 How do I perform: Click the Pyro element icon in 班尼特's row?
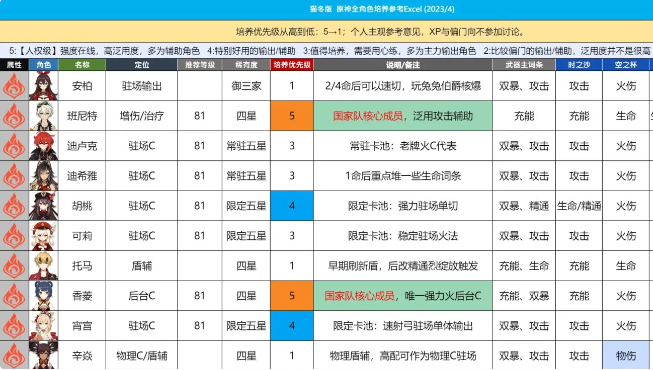point(14,116)
